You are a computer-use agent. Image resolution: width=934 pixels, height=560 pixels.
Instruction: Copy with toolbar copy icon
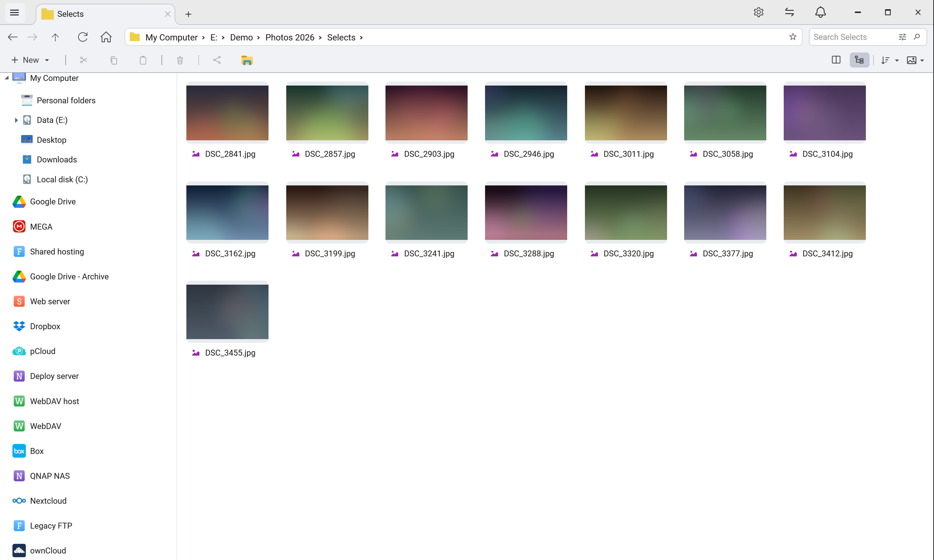(114, 60)
